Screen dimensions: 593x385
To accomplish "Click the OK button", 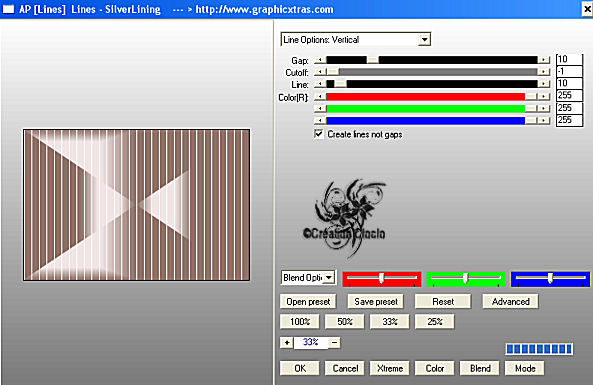I will pos(300,368).
